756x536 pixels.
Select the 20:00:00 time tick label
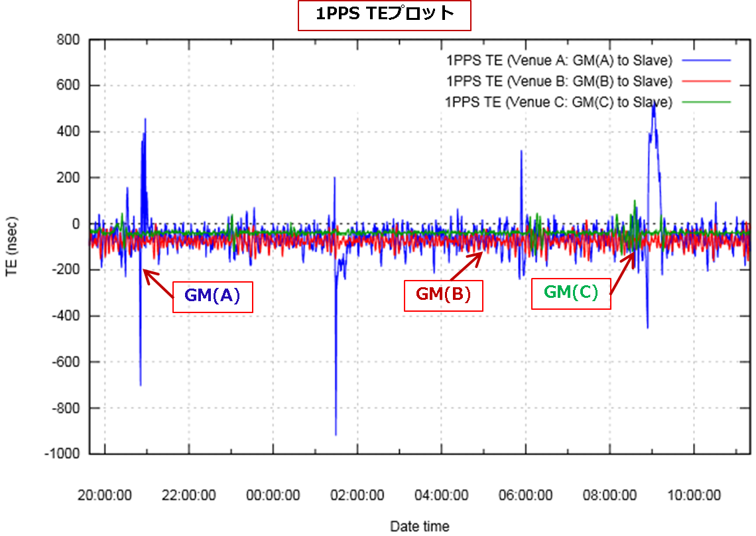[105, 496]
